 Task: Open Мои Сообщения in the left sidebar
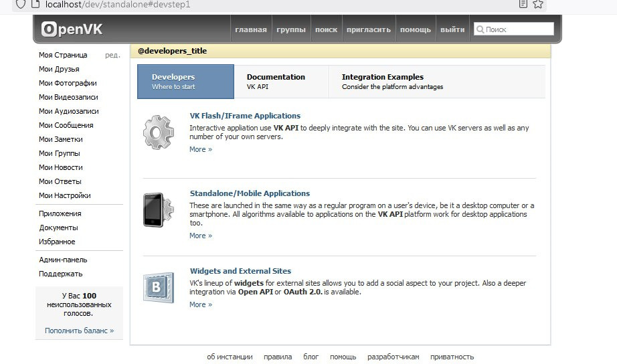pos(66,125)
